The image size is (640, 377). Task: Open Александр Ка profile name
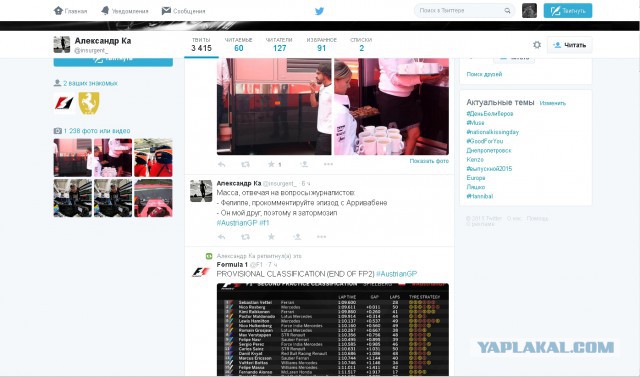pyautogui.click(x=103, y=41)
